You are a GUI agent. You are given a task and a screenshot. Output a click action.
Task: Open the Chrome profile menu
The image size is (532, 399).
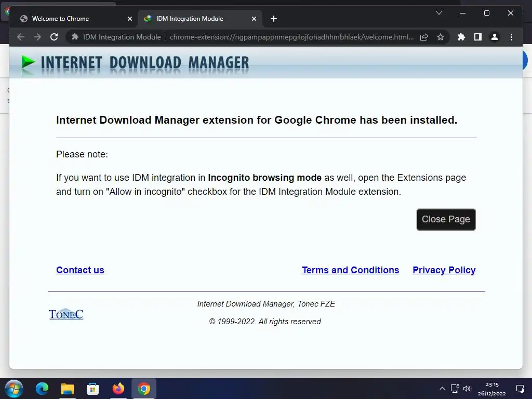(x=495, y=37)
